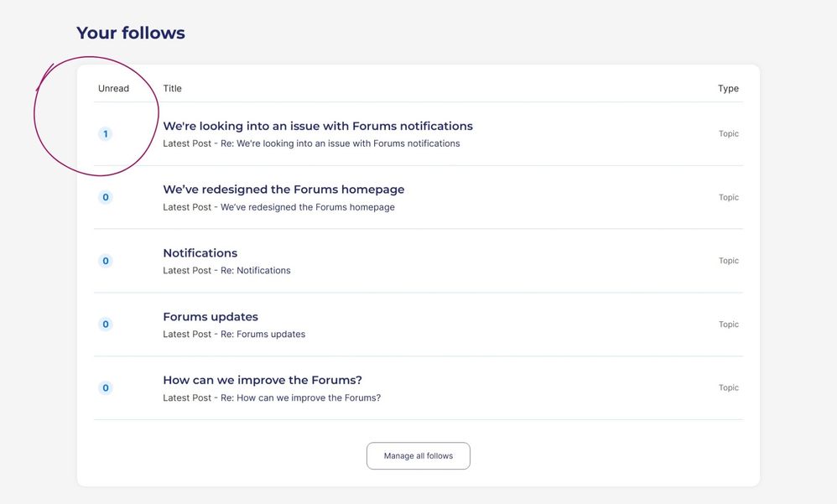Screen dimensions: 837x504
Task: Click the Type column header
Action: click(728, 89)
